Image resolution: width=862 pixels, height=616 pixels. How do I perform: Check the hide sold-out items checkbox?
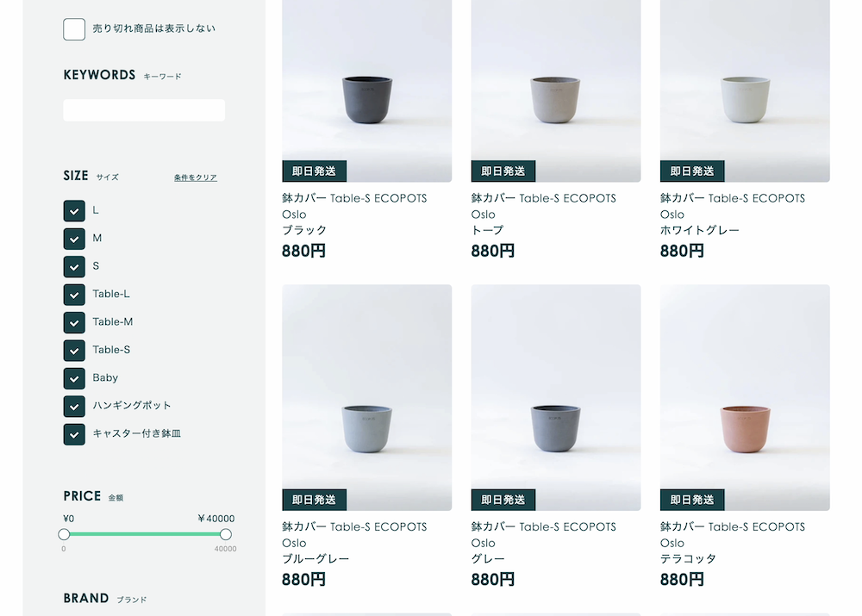(74, 29)
